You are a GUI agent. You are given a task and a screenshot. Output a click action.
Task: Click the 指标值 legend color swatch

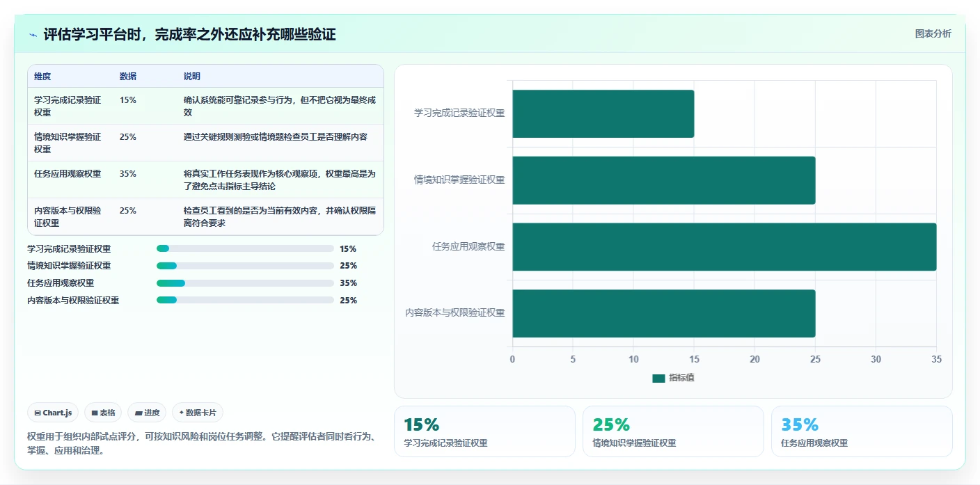point(658,378)
